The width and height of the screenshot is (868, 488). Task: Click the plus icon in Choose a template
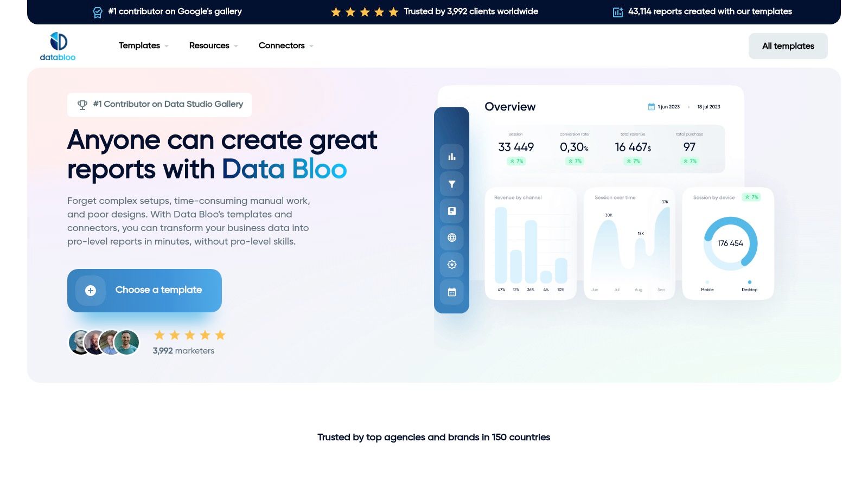click(x=91, y=291)
